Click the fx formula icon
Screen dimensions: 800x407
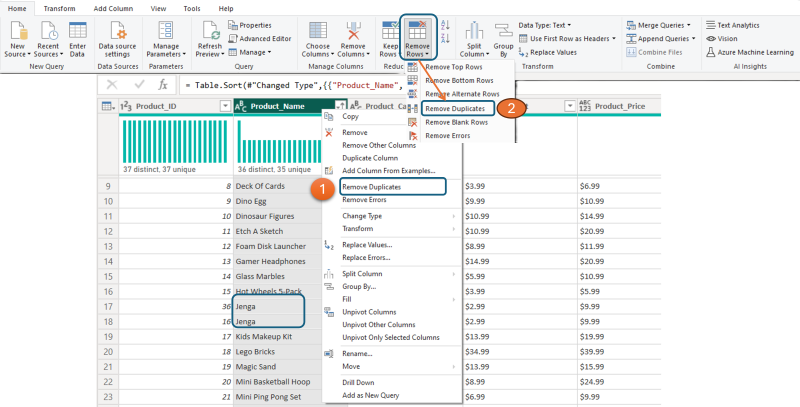pos(163,85)
